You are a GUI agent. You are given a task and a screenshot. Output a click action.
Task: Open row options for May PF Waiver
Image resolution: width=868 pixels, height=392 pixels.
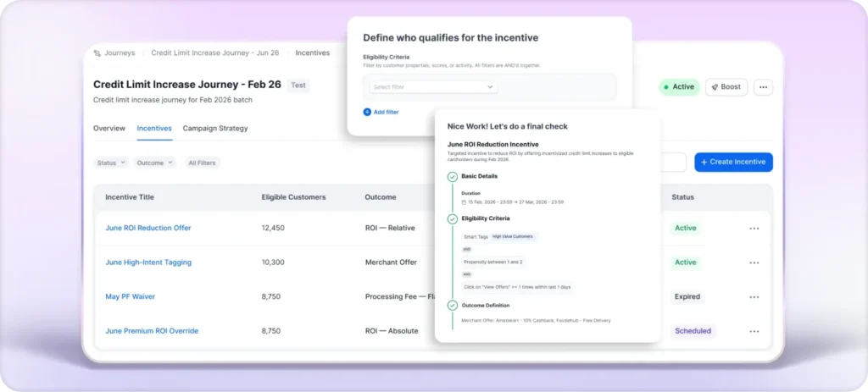(754, 297)
